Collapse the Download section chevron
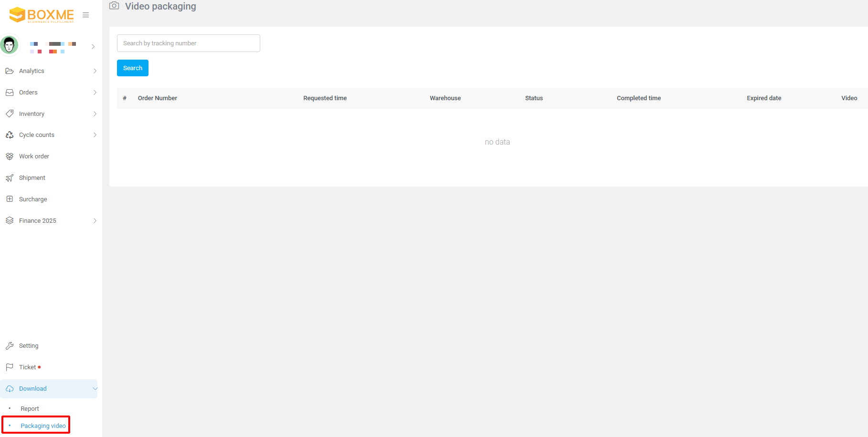 [x=95, y=389]
